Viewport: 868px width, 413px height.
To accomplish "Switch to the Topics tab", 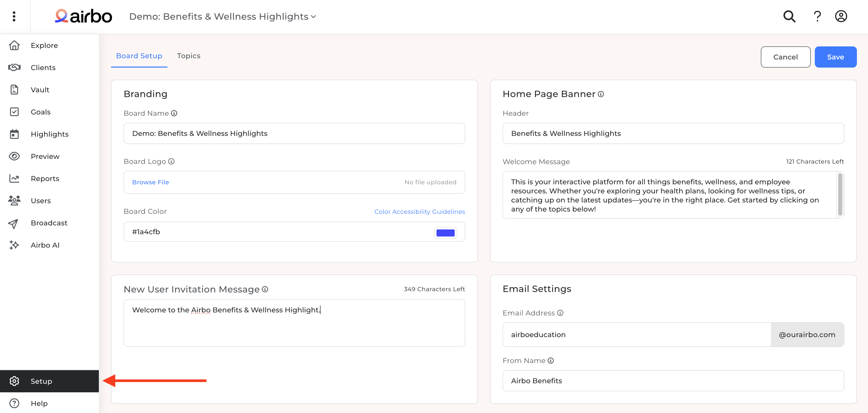I will pos(189,56).
